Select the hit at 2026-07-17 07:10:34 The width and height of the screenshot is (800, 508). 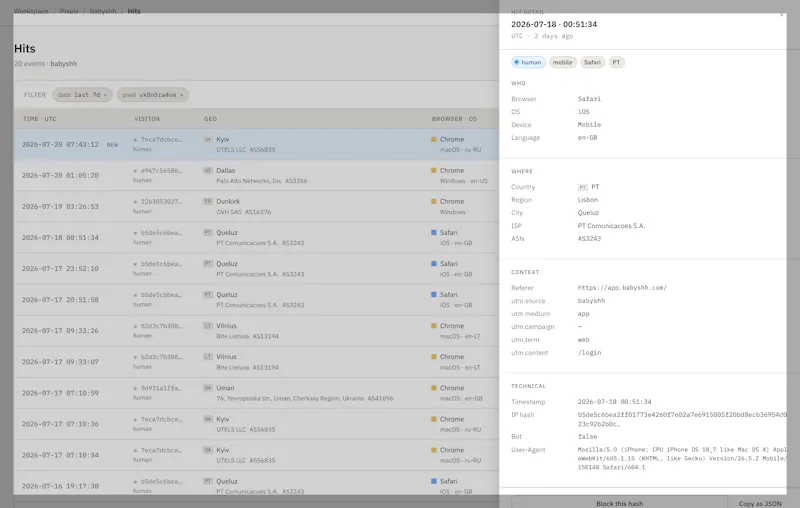tap(257, 455)
